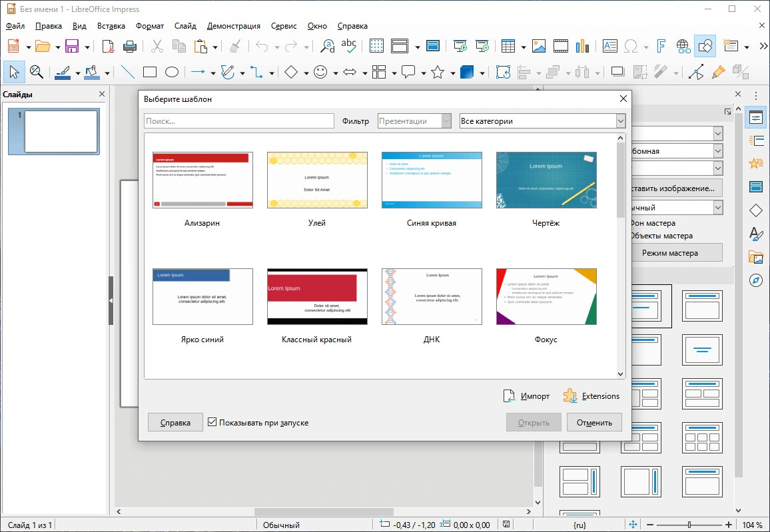Viewport: 770px width, 532px height.
Task: Select the Чертёж template thumbnail
Action: (x=546, y=180)
